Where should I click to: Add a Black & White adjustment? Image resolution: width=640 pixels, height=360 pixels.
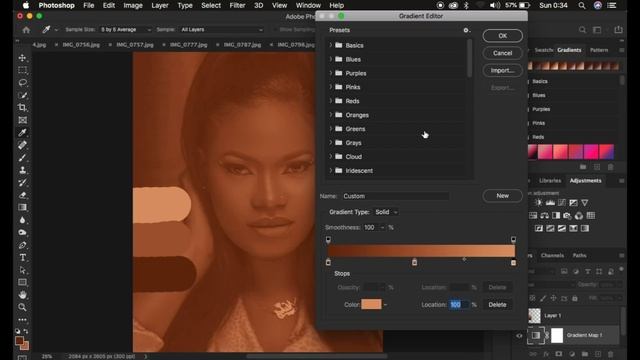coord(556,216)
